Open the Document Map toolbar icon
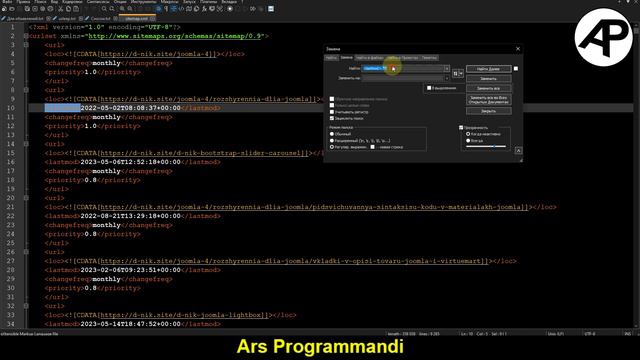The image size is (640, 360). click(189, 9)
